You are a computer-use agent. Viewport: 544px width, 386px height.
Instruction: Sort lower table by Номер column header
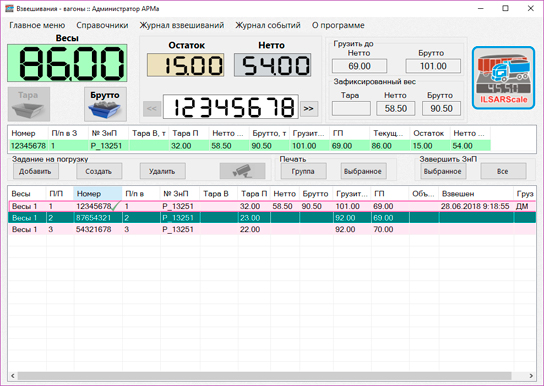click(x=97, y=194)
